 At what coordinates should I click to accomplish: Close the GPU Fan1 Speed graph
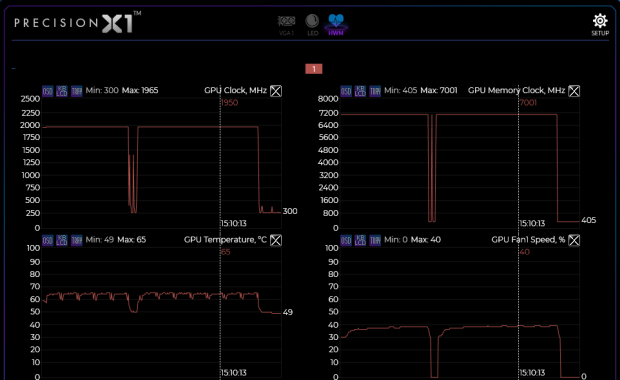(574, 240)
